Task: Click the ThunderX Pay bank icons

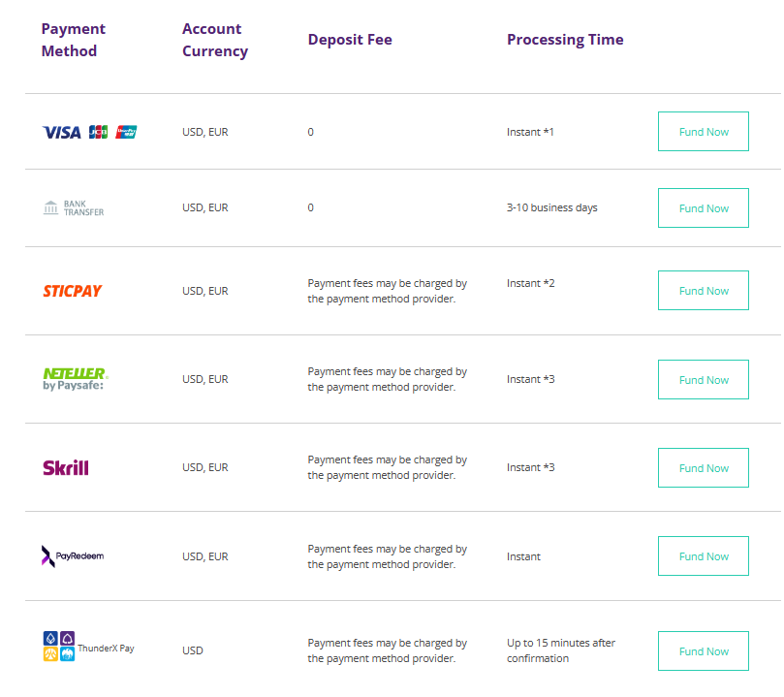Action: pos(59,647)
